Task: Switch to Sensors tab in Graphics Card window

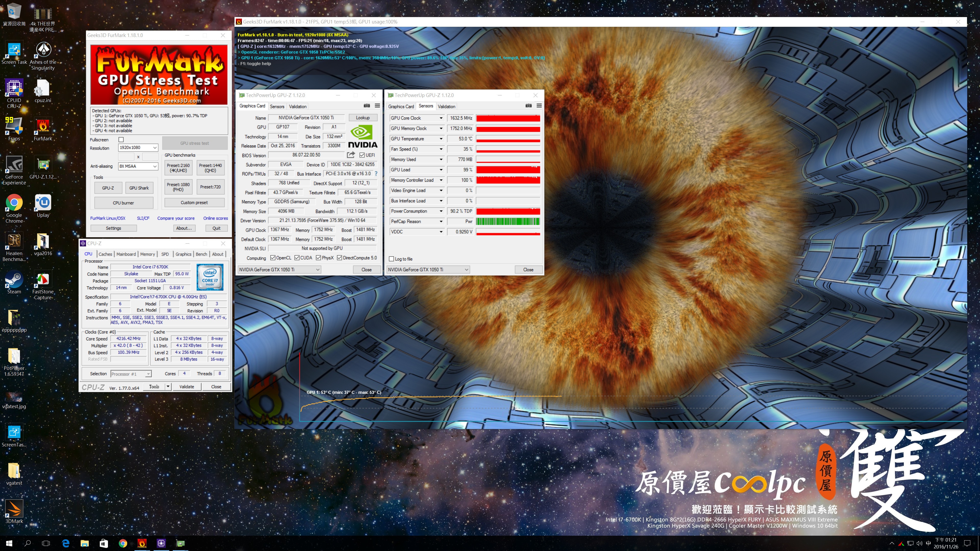Action: coord(277,106)
